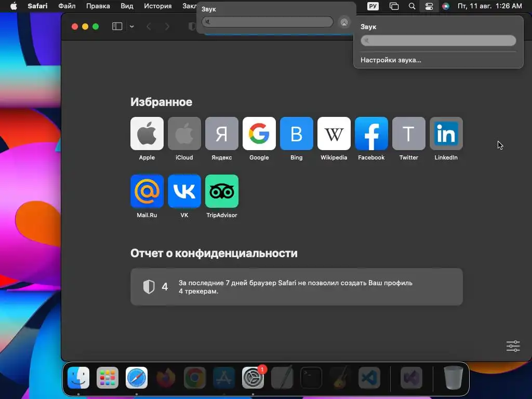
Task: Open the Facebook favorite tile
Action: 371,134
